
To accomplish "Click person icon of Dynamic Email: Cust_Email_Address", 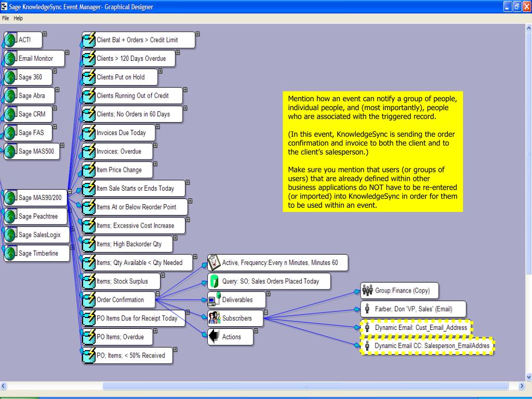I will click(367, 328).
